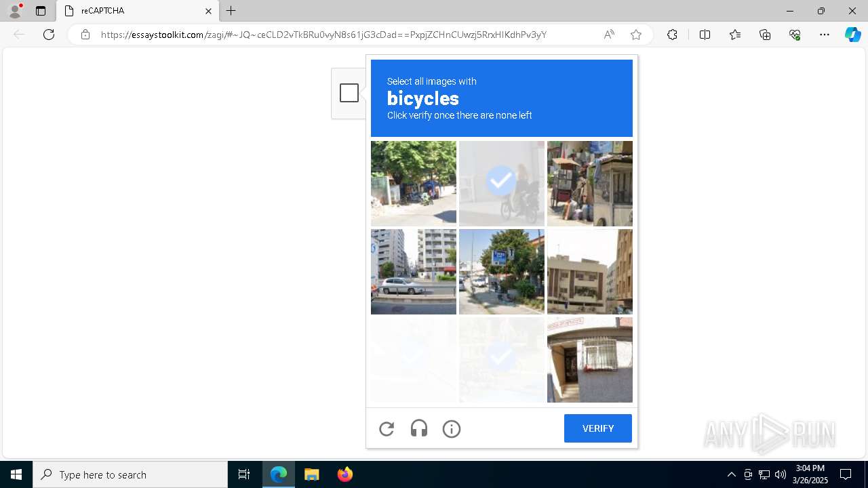Add this page to favorites star
The image size is (868, 488).
pos(636,35)
